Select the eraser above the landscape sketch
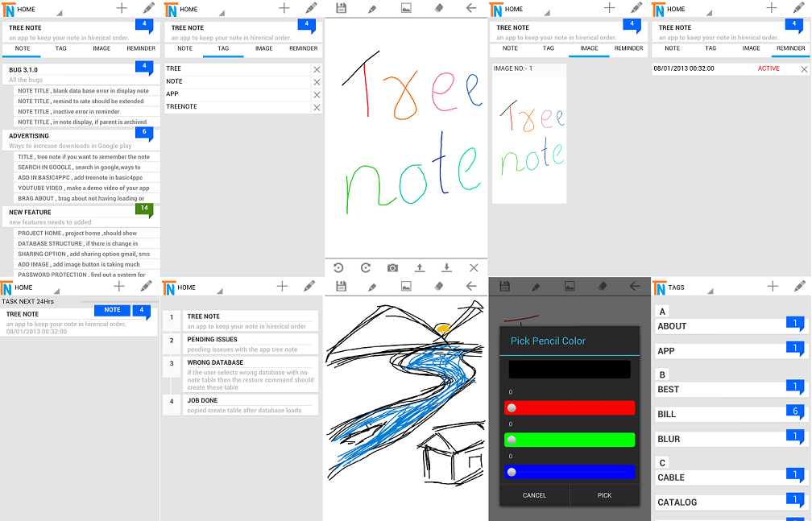This screenshot has width=812, height=521. coord(438,286)
